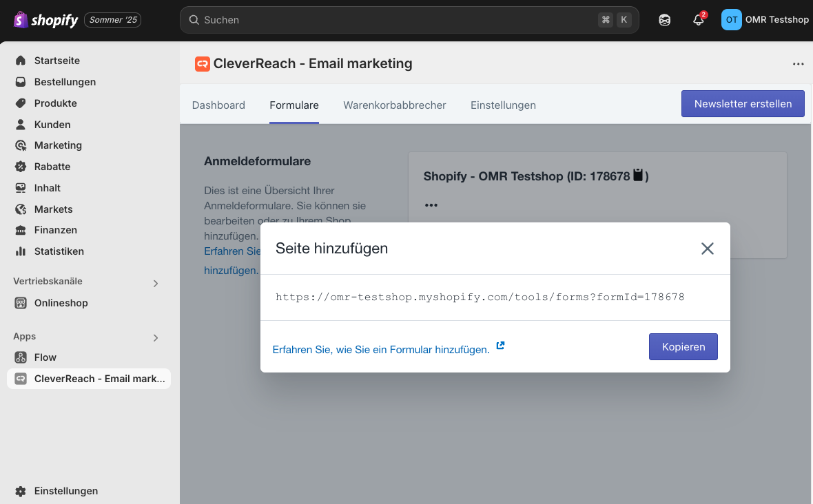Select CleverReach - Email marketing app entry

(88, 379)
